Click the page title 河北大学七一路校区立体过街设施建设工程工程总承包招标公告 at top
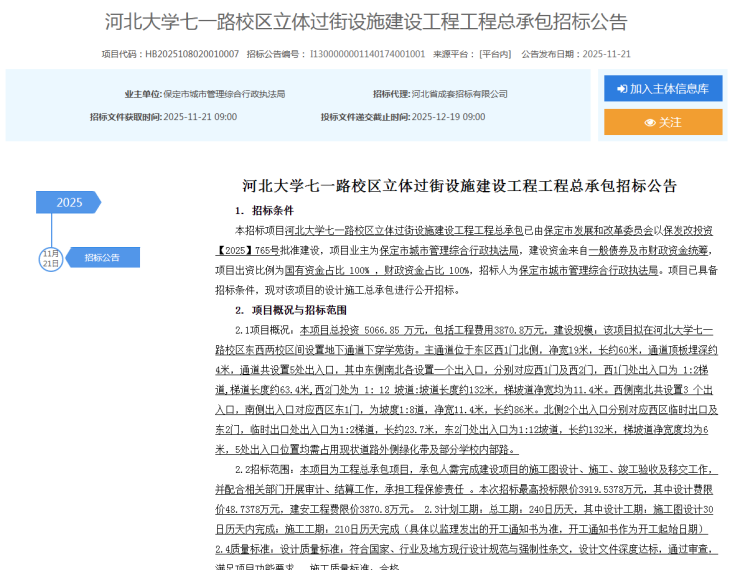The height and width of the screenshot is (570, 740). (366, 22)
